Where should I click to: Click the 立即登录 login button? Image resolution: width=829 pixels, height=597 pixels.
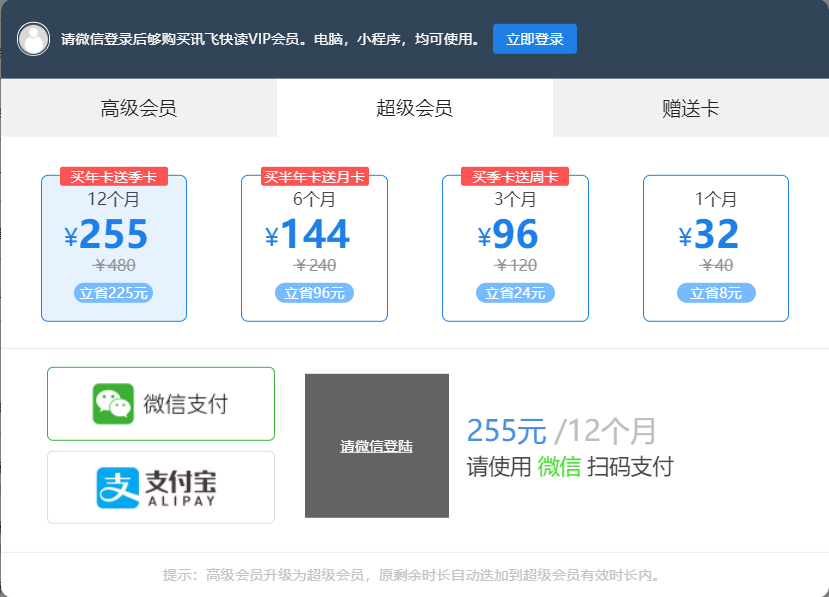535,39
